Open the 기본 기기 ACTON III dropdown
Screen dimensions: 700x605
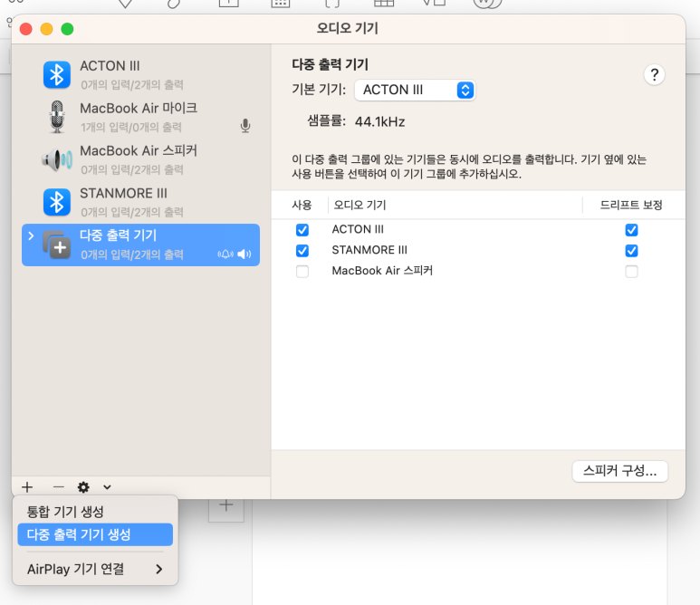[415, 90]
